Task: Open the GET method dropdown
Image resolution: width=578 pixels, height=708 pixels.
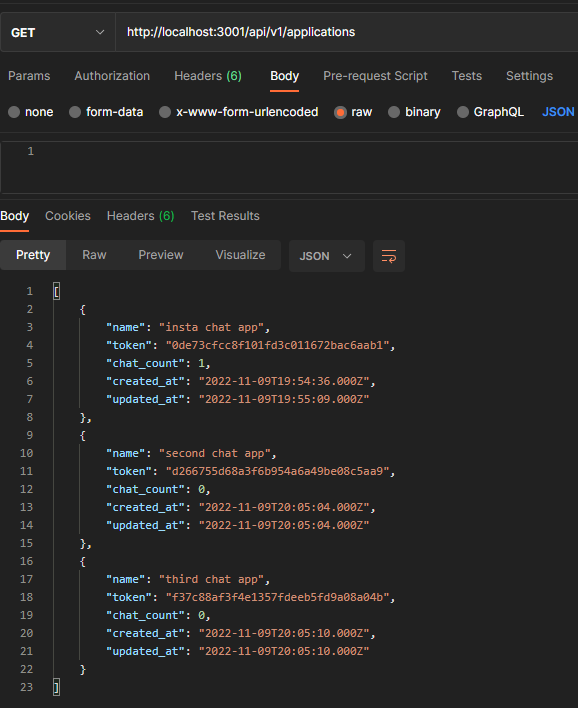Action: tap(58, 33)
